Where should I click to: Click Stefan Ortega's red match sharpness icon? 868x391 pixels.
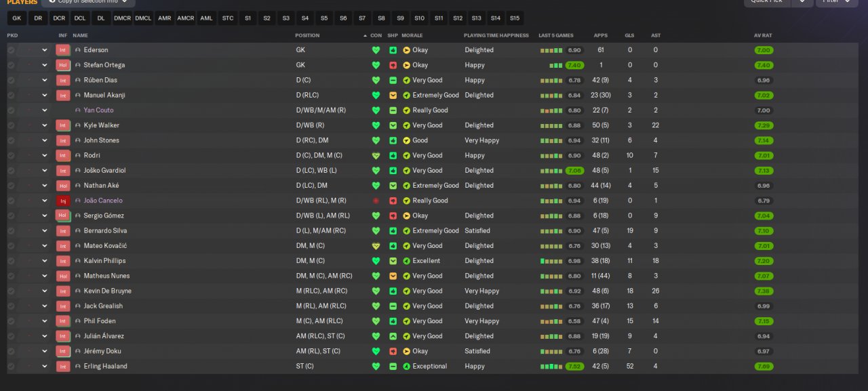click(393, 65)
